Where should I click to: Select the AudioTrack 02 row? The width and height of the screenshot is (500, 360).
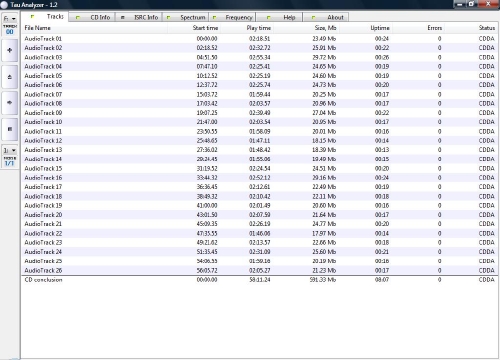coord(260,48)
